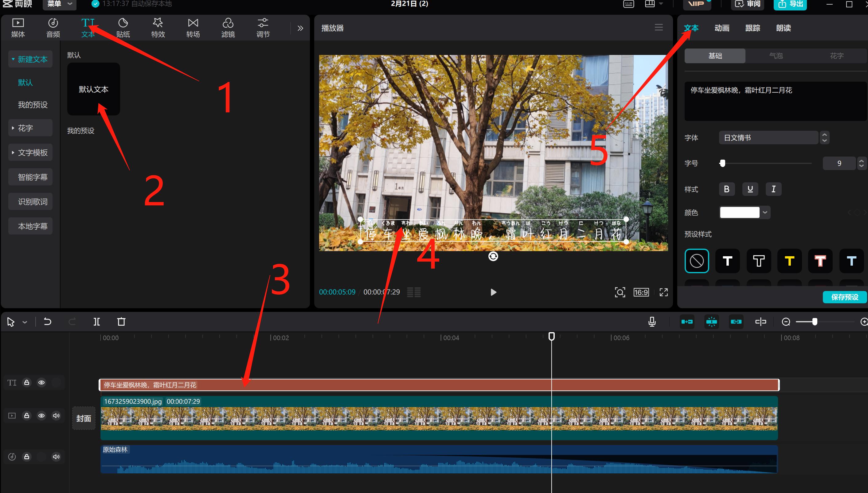Image resolution: width=868 pixels, height=493 pixels.
Task: Click the undo arrow icon
Action: (x=47, y=322)
